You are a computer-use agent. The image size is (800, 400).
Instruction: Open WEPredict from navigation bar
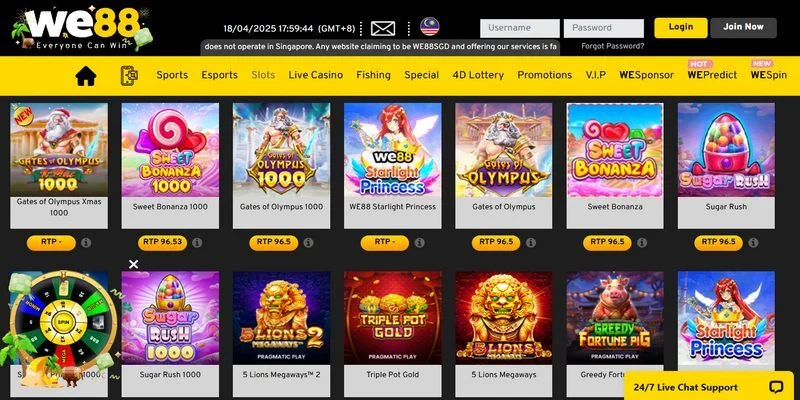coord(712,75)
